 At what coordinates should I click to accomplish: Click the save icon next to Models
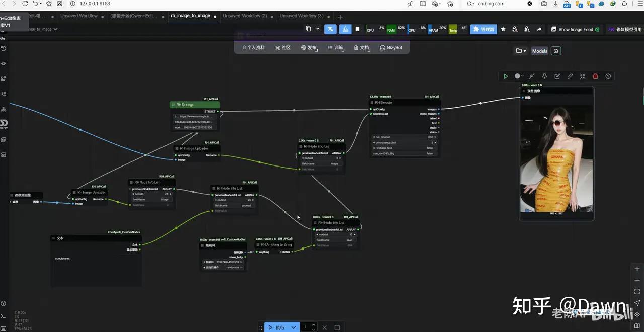pyautogui.click(x=556, y=51)
